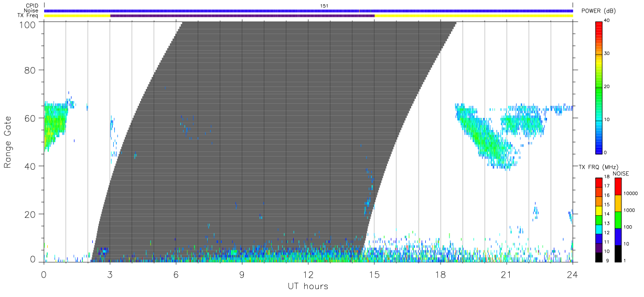Click power scale label '30'
This screenshot has width=644, height=297.
(x=607, y=53)
